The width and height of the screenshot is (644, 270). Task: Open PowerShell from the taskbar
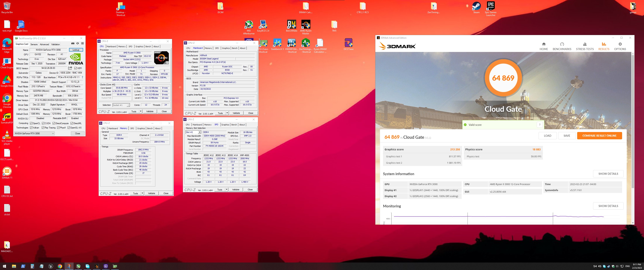click(x=23, y=266)
